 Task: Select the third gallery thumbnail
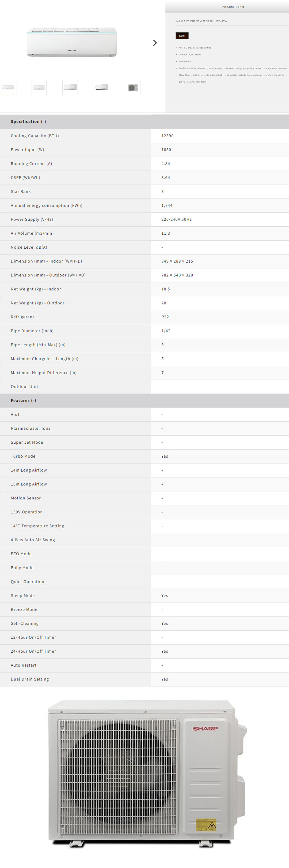pos(70,88)
